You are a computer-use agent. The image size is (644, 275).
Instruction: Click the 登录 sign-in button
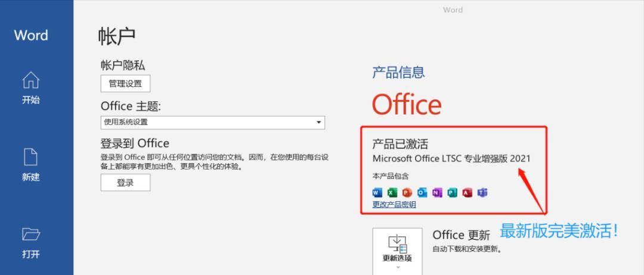[125, 182]
